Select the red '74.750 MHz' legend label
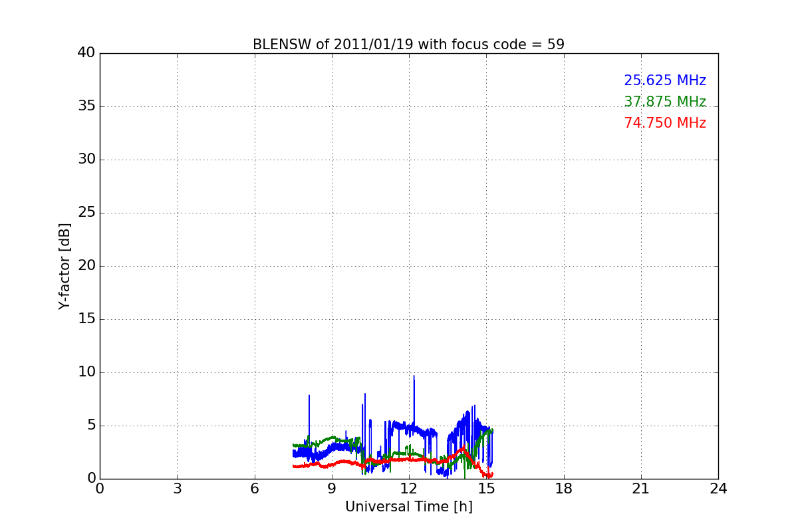 [665, 123]
